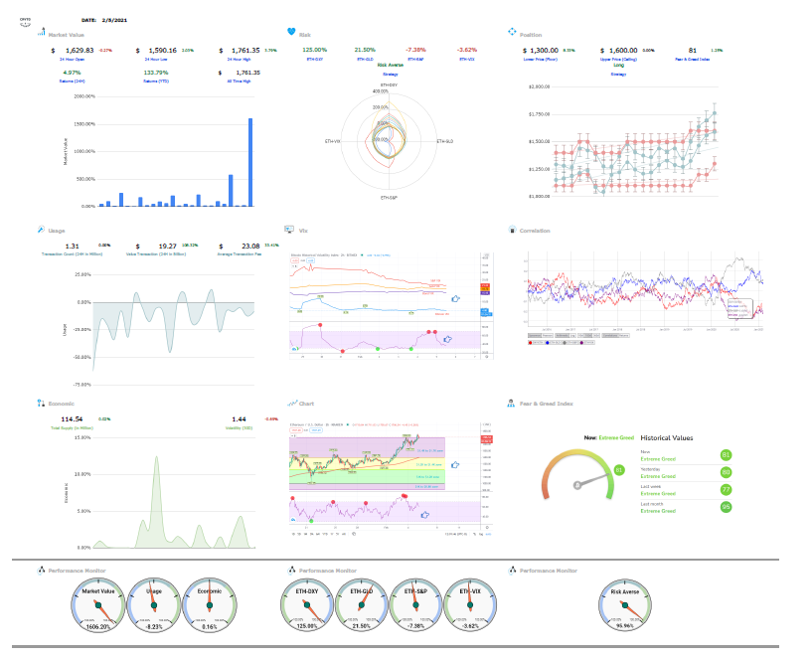Click the thumbs-up icon on Vix upper chart

[456, 299]
